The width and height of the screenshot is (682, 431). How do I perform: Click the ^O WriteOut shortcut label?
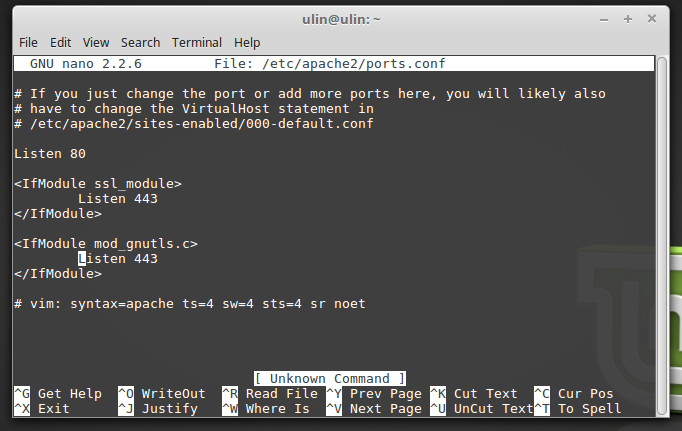161,394
